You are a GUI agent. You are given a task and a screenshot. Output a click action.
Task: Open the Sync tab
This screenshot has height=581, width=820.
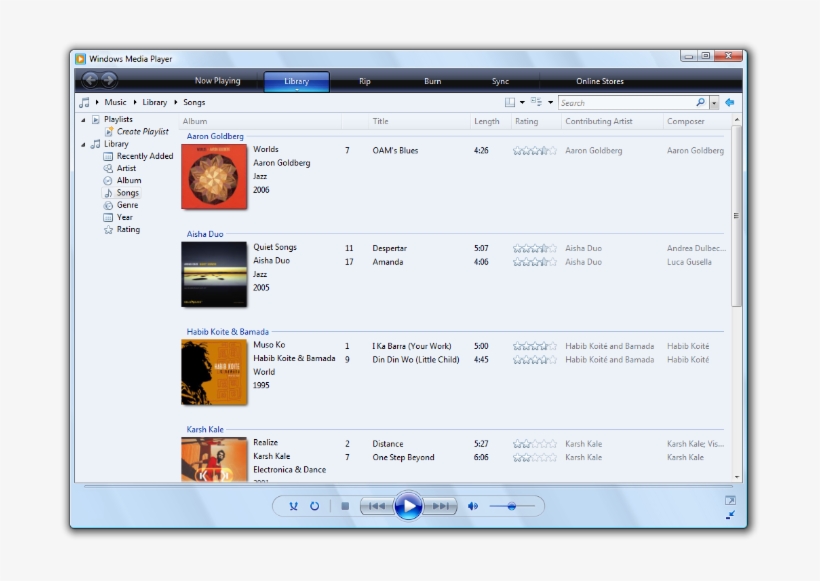[500, 81]
